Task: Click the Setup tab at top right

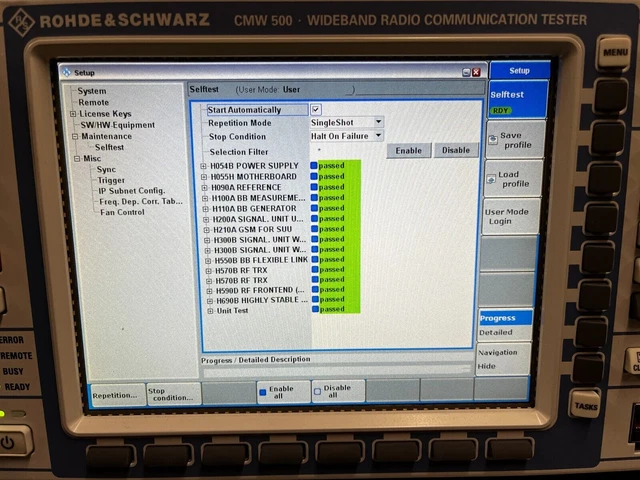Action: click(x=520, y=71)
